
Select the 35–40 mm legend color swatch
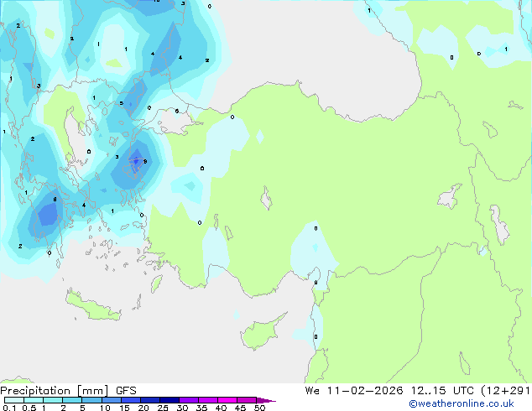207,400
